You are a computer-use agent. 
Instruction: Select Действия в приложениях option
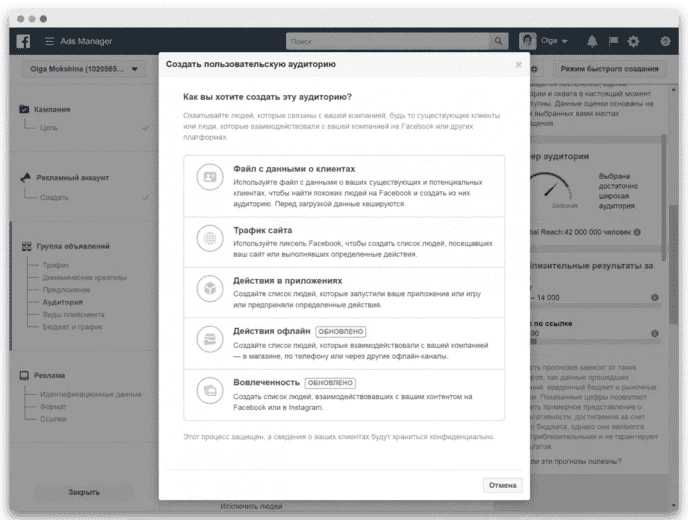[x=344, y=293]
